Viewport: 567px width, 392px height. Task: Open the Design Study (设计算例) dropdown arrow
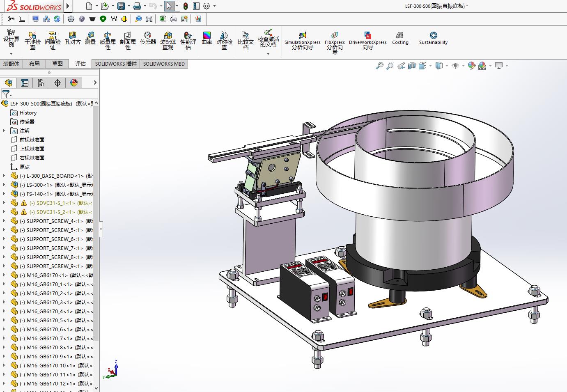coord(11,54)
